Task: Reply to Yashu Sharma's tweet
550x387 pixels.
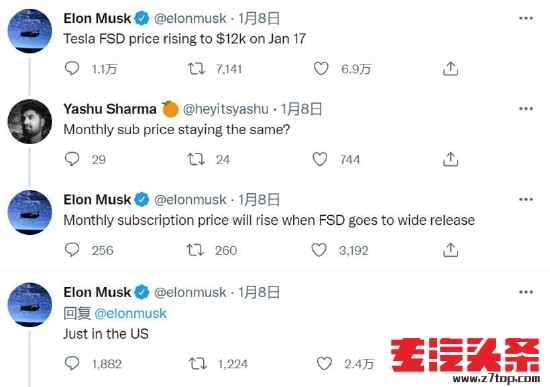Action: (x=72, y=159)
